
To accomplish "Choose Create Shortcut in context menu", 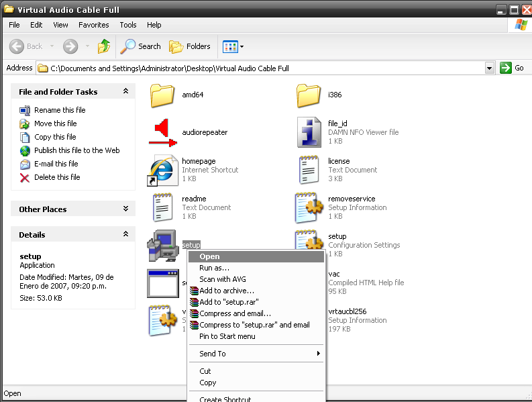I will point(256,399).
